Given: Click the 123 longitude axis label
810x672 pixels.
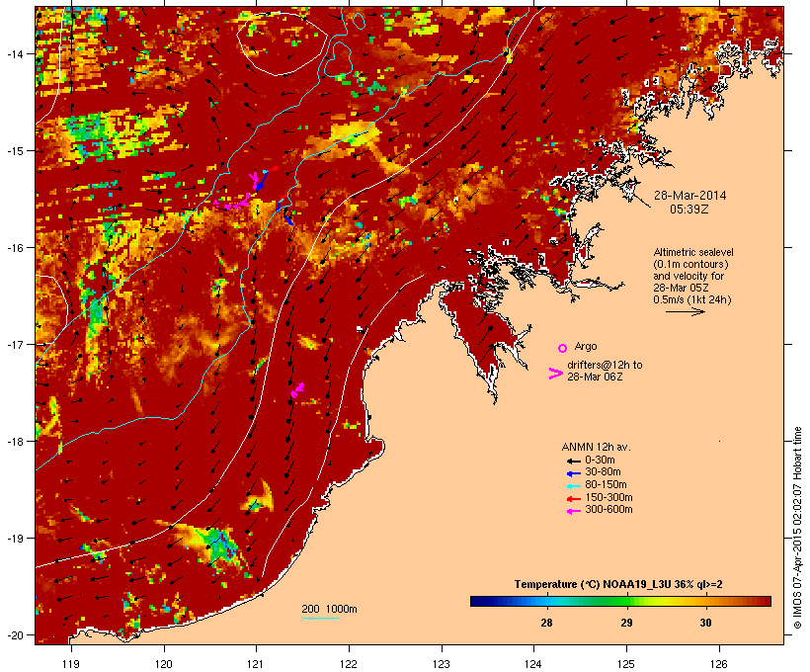Looking at the screenshot, I should coord(442,664).
